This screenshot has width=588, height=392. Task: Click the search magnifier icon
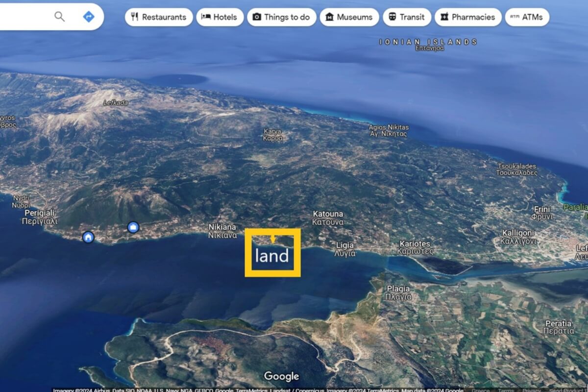(x=59, y=17)
